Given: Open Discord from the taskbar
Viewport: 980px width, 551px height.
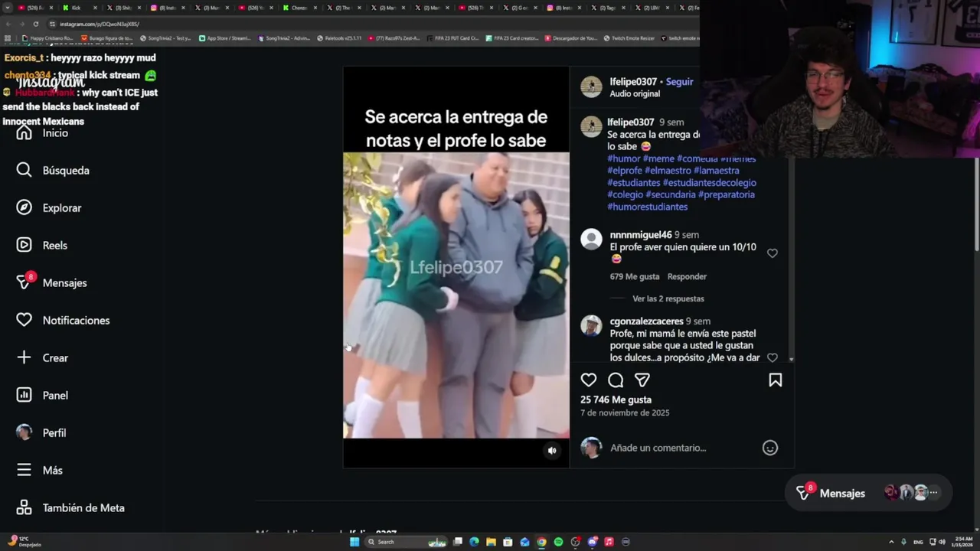Looking at the screenshot, I should click(592, 542).
